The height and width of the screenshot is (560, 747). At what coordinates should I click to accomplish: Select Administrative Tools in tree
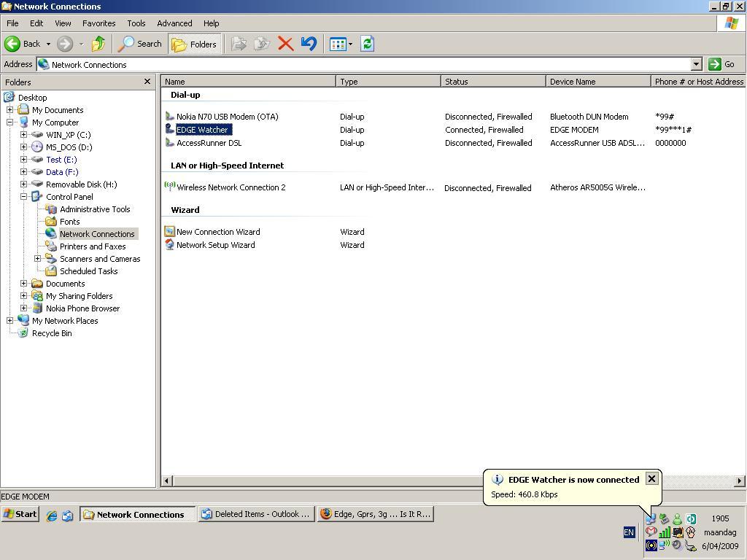point(95,209)
